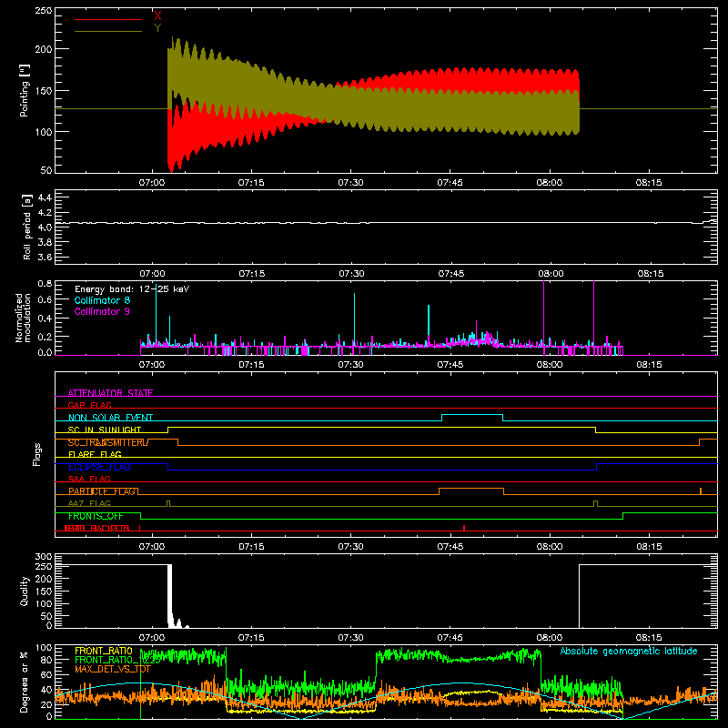Select the SC_TRANSMITTER flag label
Image resolution: width=728 pixels, height=728 pixels.
pyautogui.click(x=108, y=442)
